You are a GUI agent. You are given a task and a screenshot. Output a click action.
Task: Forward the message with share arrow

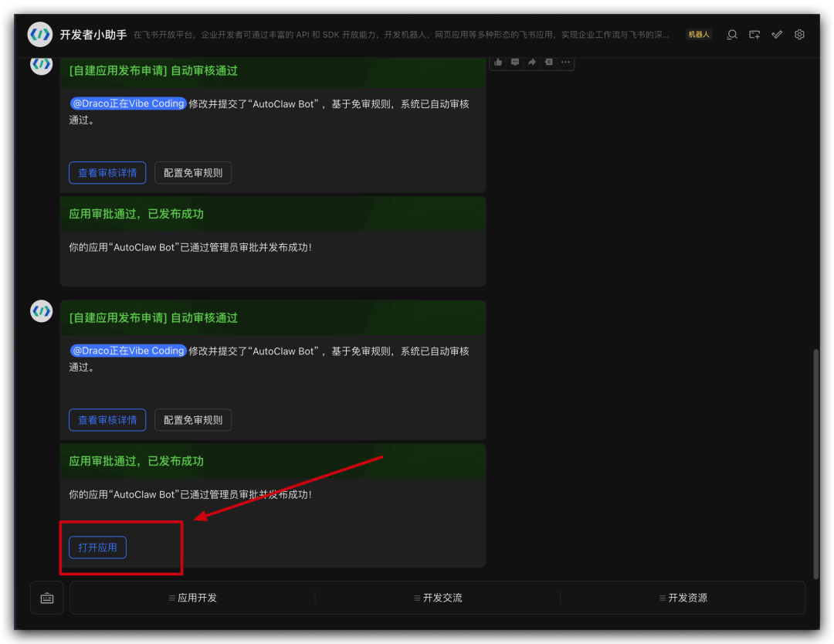(x=531, y=62)
